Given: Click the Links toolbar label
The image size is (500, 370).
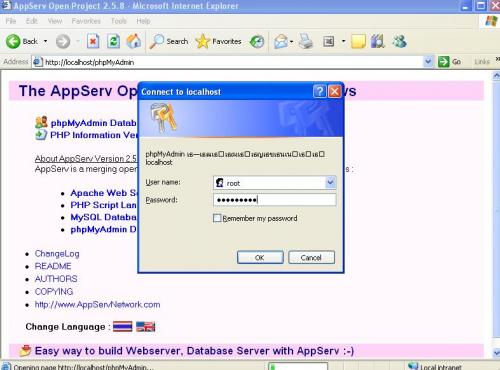Looking at the screenshot, I should point(482,62).
